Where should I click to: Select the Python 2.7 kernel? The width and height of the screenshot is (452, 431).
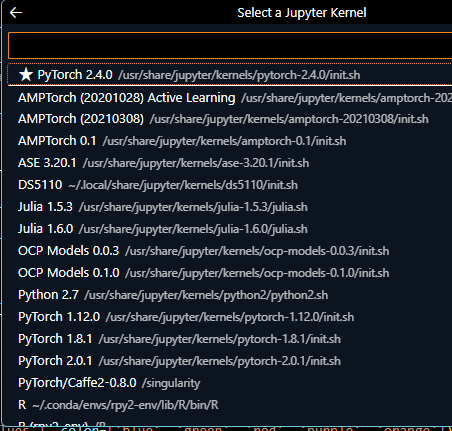click(230, 295)
